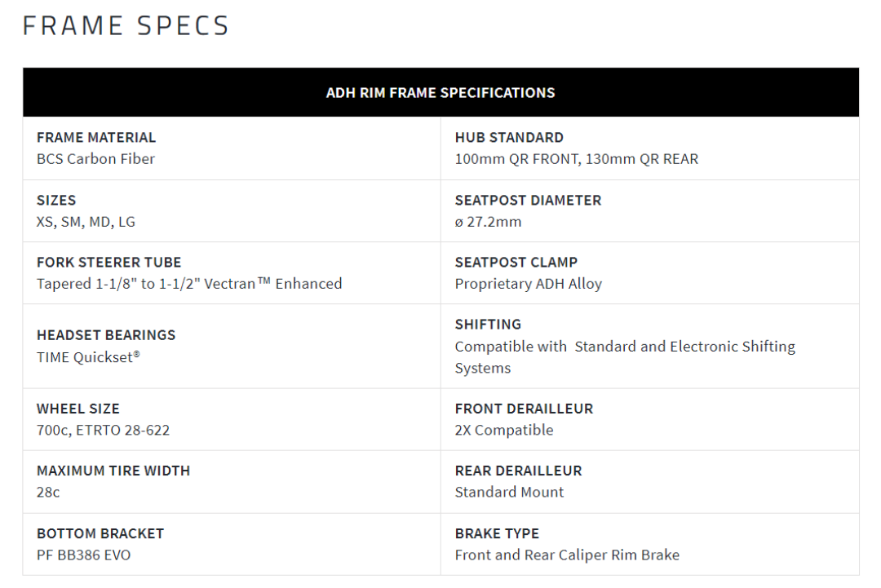Click Proprietary ADH Alloy text
Image resolution: width=881 pixels, height=588 pixels.
(528, 284)
